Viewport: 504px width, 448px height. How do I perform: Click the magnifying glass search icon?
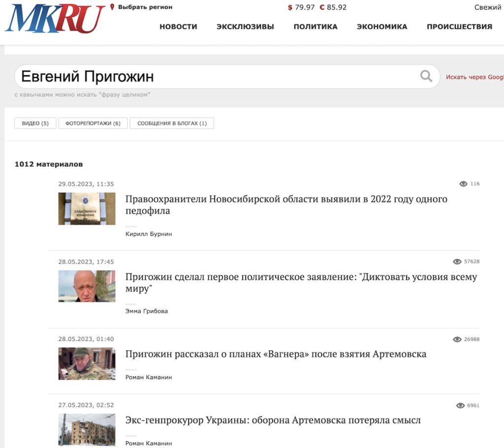click(426, 76)
